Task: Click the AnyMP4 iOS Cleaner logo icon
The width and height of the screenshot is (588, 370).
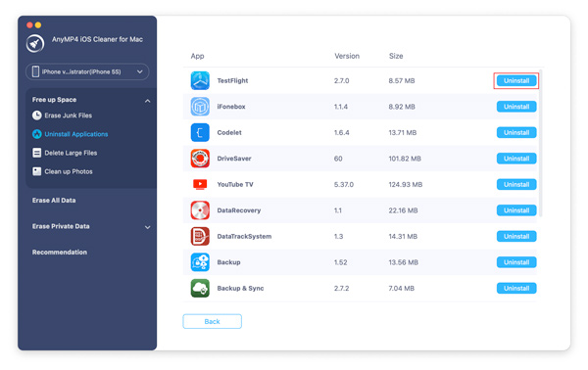Action: tap(35, 43)
